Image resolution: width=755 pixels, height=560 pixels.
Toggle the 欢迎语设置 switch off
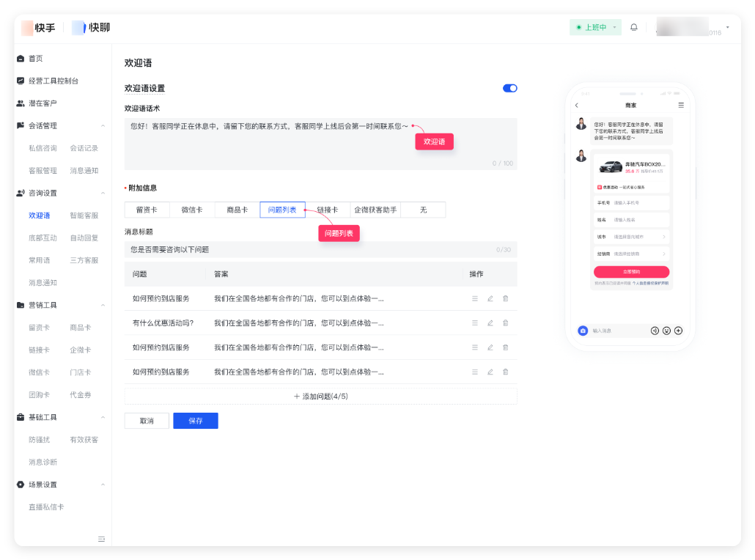509,87
